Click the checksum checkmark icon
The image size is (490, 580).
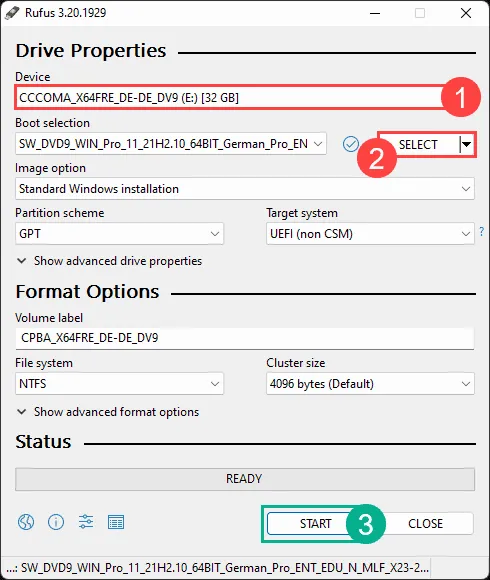coord(351,144)
